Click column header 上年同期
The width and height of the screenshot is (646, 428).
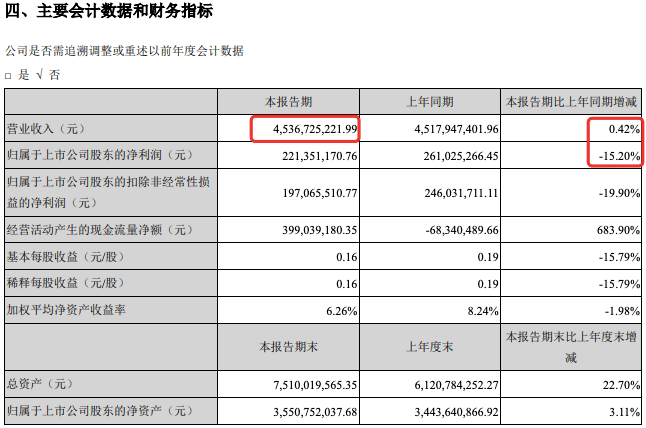pos(430,102)
